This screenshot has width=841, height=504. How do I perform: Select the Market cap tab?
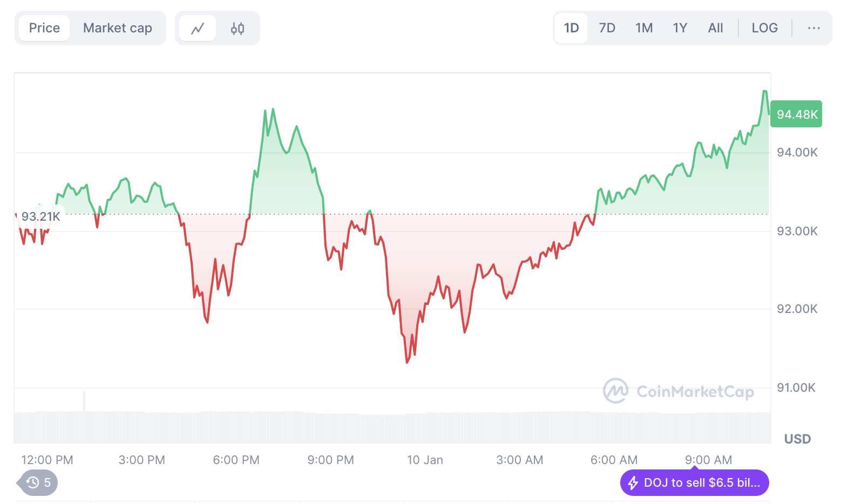coord(118,28)
